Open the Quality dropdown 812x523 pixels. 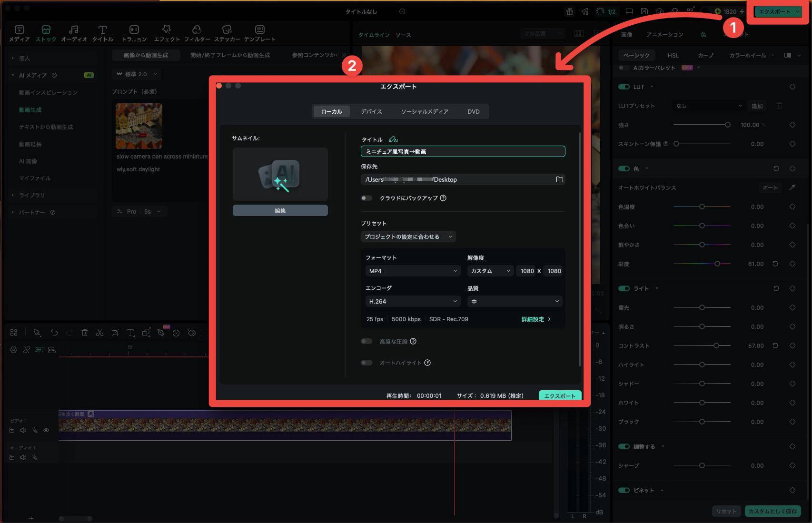click(x=515, y=301)
